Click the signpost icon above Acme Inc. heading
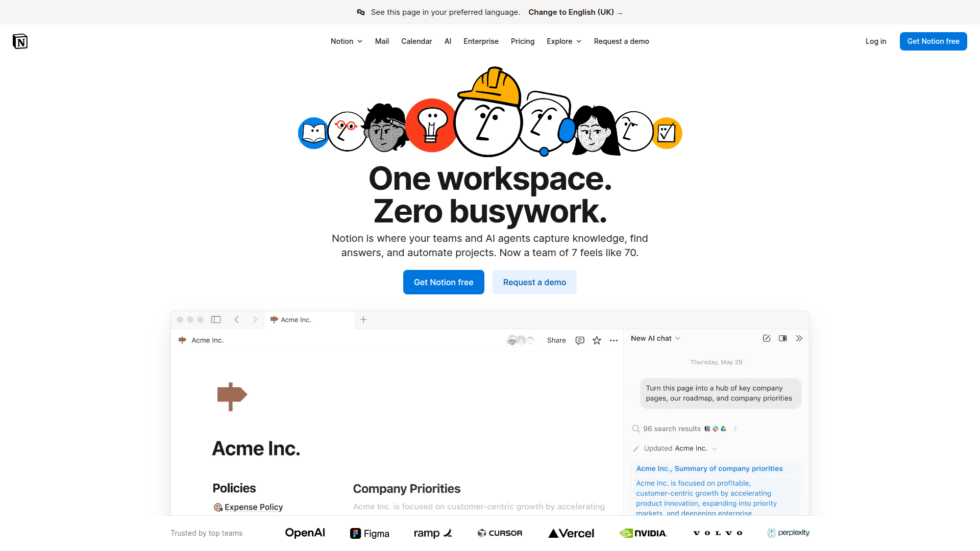The width and height of the screenshot is (980, 551). tap(232, 396)
